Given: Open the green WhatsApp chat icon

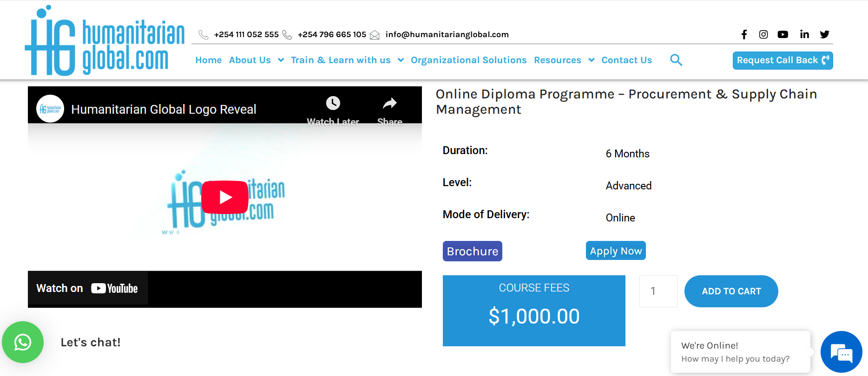Looking at the screenshot, I should pos(23,342).
